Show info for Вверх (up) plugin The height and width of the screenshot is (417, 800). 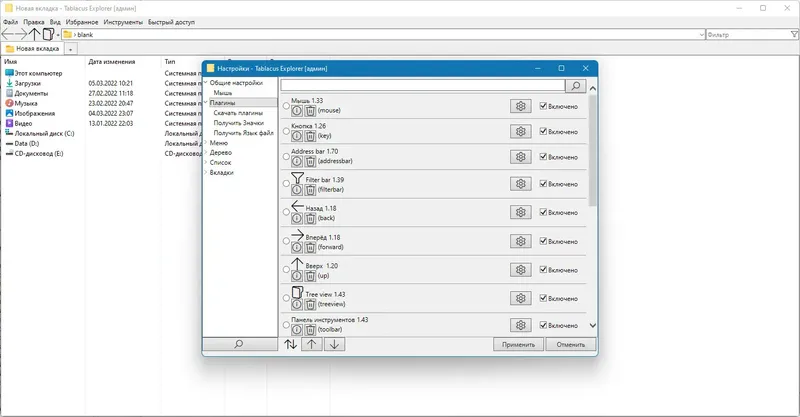point(297,276)
